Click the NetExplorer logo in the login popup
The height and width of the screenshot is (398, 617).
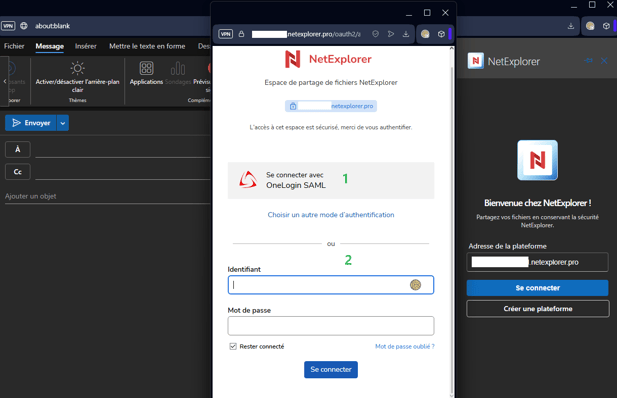[328, 59]
